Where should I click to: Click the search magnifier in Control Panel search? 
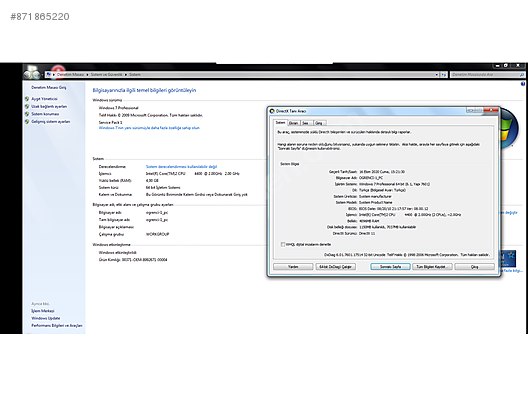coord(522,75)
